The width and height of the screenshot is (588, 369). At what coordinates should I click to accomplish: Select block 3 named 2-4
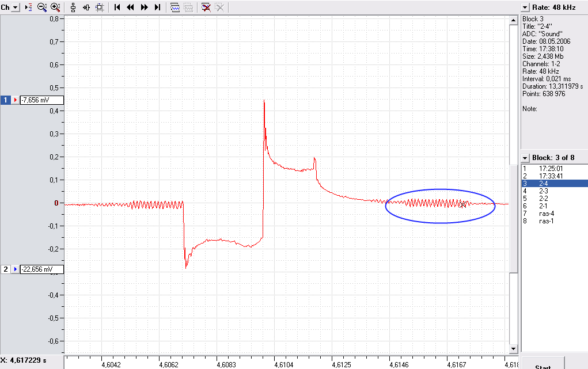pos(554,184)
